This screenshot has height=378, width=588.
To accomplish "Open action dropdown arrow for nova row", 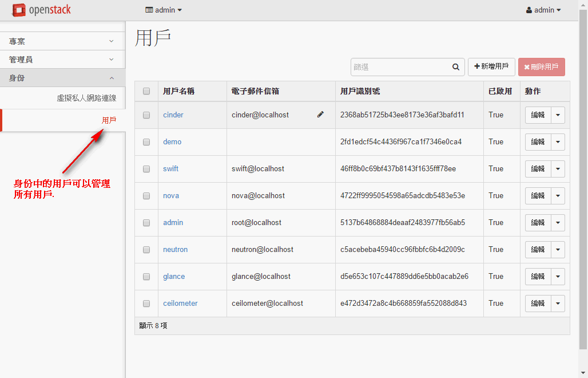I will [x=558, y=195].
